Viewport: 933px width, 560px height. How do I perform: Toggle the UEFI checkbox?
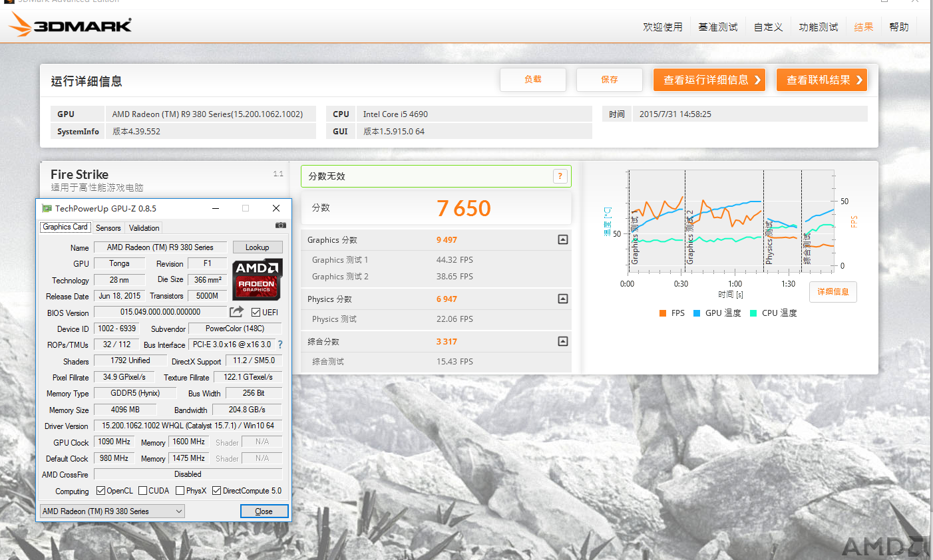pyautogui.click(x=256, y=312)
